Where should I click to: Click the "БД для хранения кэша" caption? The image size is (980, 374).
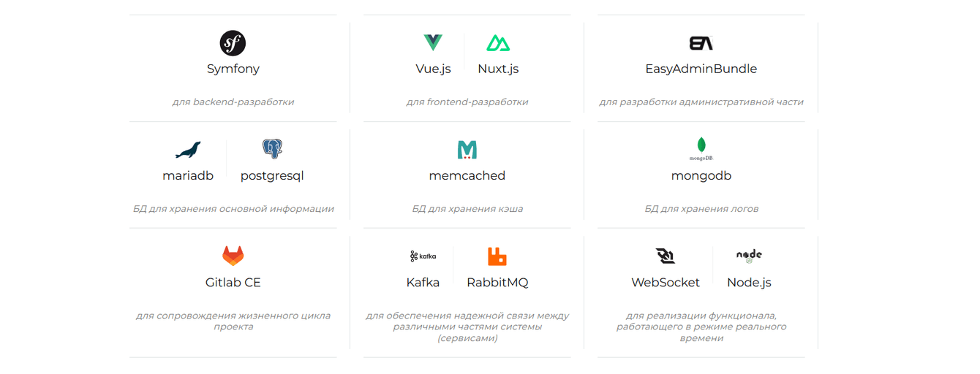coord(467,209)
